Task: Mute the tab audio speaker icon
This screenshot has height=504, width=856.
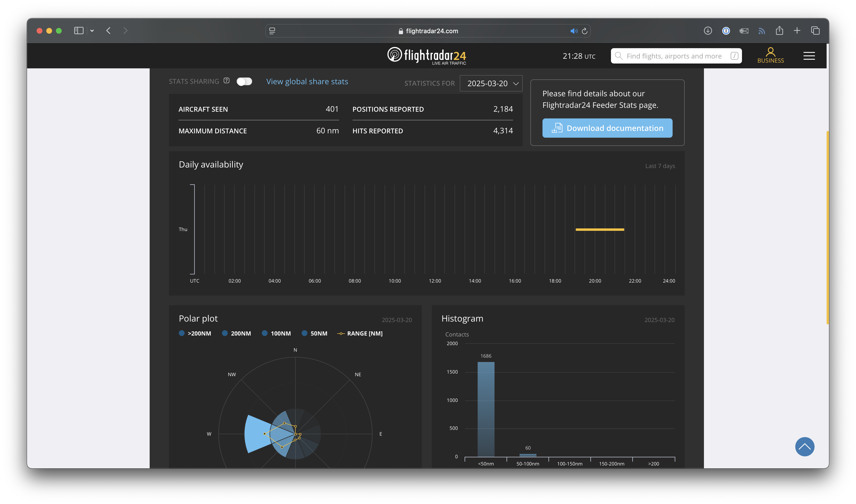Action: (574, 31)
